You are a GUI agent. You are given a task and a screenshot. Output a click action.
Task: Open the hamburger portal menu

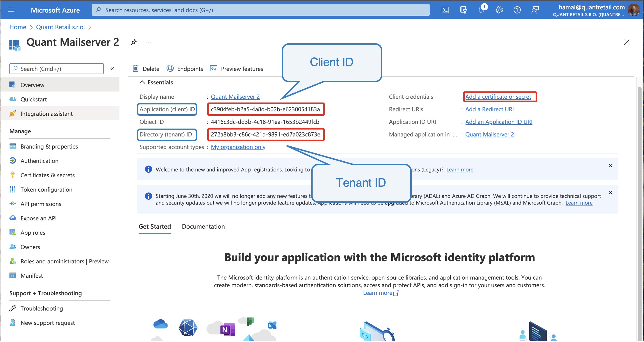tap(11, 10)
